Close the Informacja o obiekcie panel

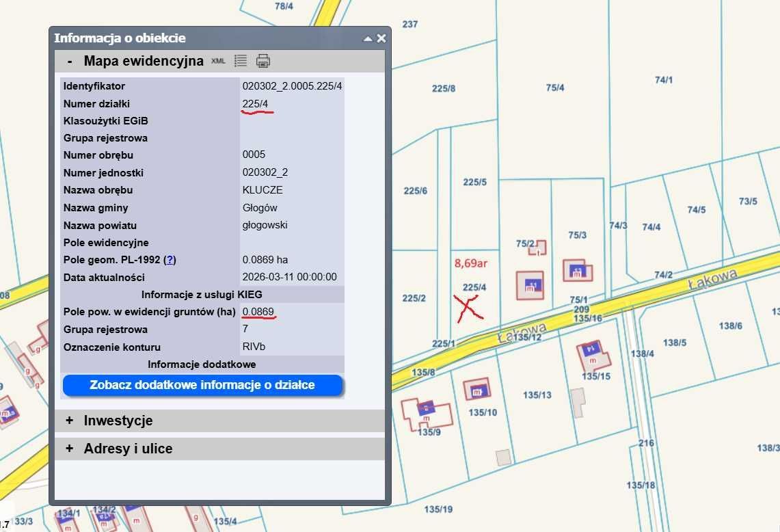[x=381, y=38]
